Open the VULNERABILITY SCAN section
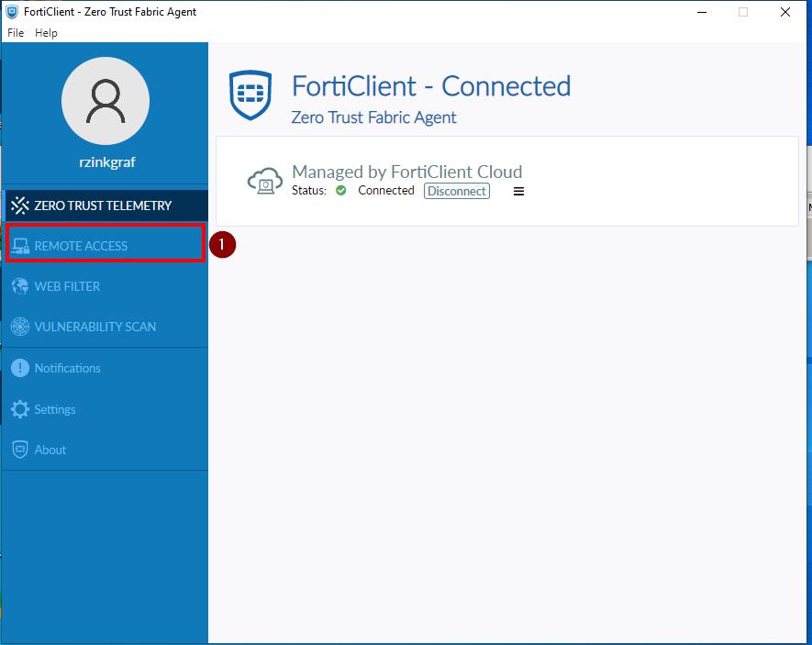Screen dimensions: 812x645 [106, 327]
